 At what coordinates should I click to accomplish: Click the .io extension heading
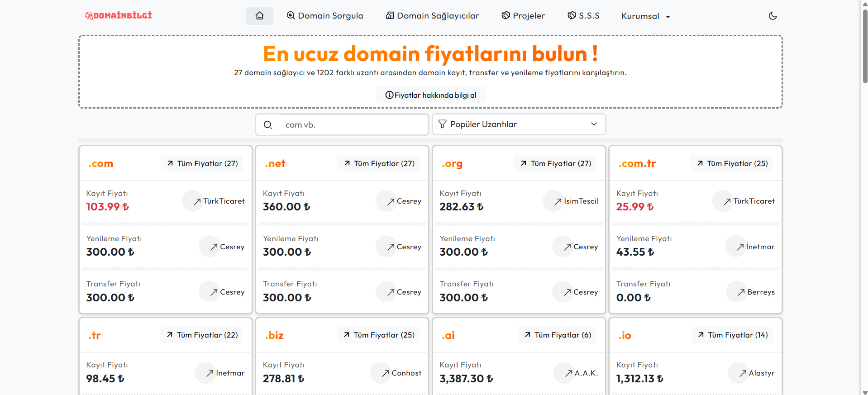[625, 335]
